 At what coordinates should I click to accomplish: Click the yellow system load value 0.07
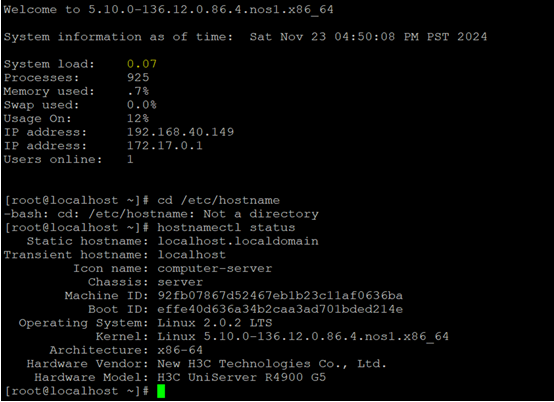[x=142, y=64]
